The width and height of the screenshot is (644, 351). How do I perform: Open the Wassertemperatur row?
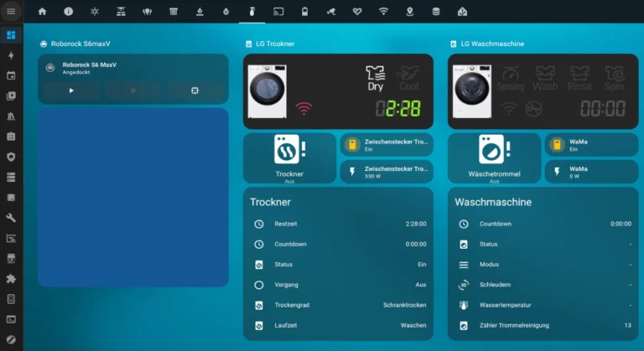pos(543,305)
